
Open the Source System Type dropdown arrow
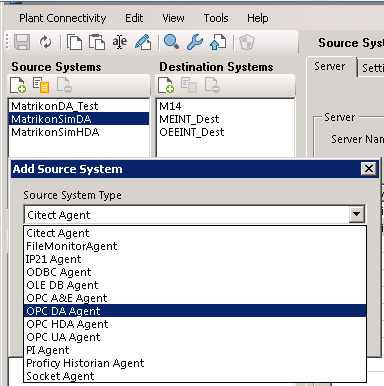pyautogui.click(x=357, y=214)
